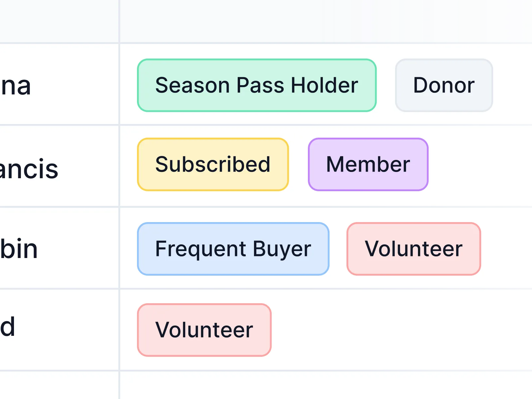Select the blue Frequent Buyer tag
Image resolution: width=532 pixels, height=399 pixels.
pos(233,249)
